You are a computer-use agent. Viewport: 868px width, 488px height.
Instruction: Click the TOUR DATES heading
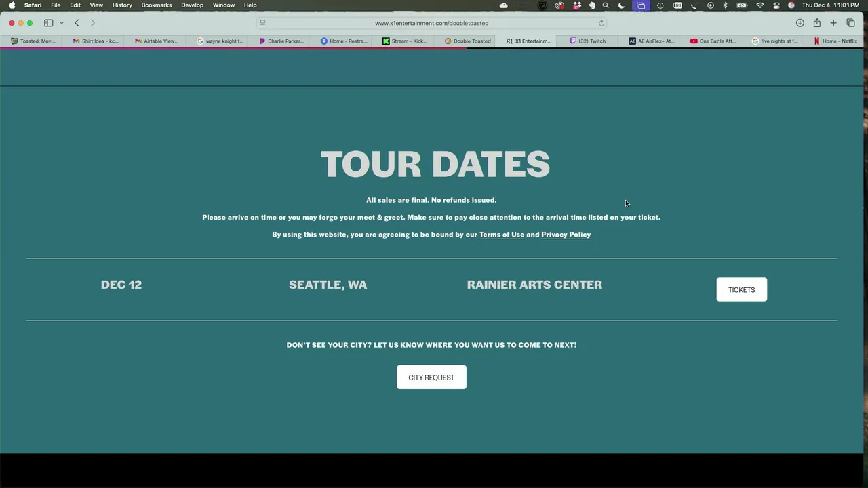(435, 164)
